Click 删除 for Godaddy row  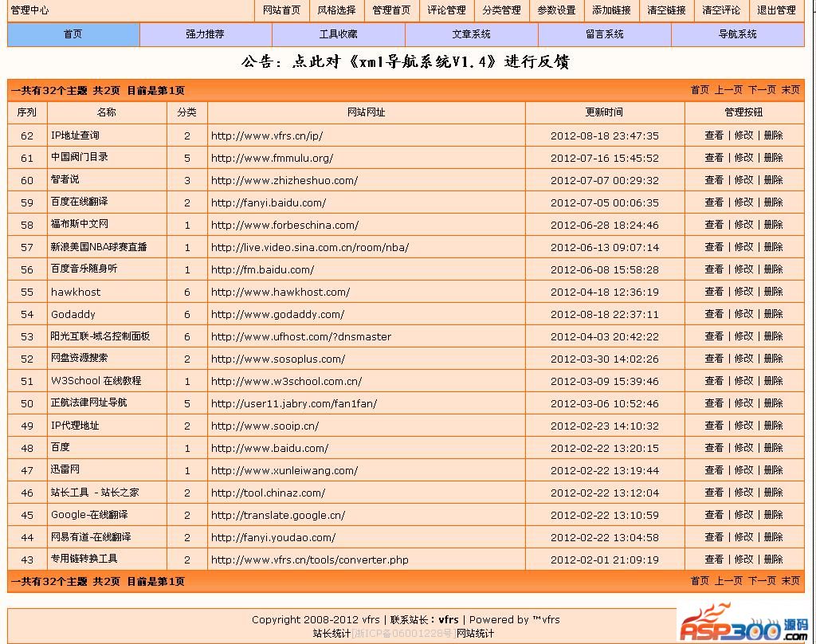pyautogui.click(x=773, y=314)
